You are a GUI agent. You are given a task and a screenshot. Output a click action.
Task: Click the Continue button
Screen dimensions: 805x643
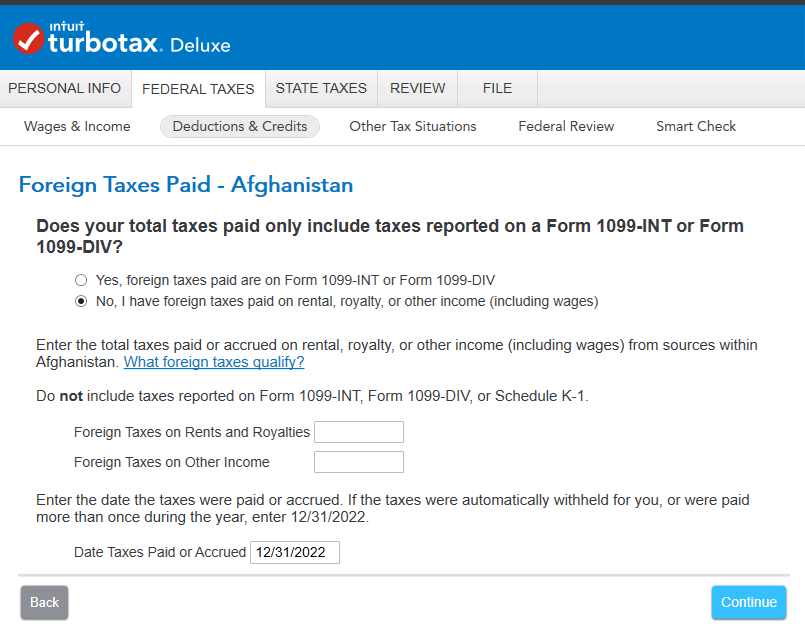click(749, 602)
